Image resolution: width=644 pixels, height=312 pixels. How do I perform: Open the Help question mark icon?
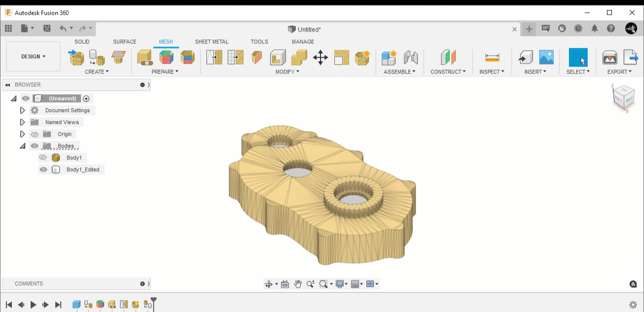pyautogui.click(x=611, y=29)
